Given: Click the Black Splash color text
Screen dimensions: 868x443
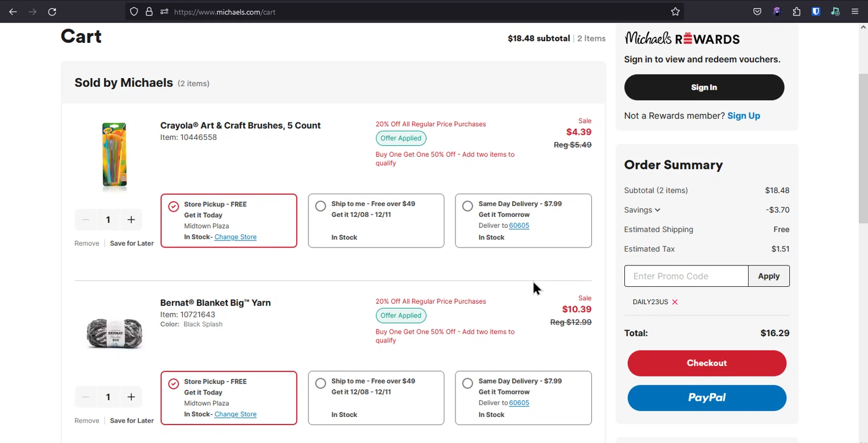Looking at the screenshot, I should pyautogui.click(x=203, y=324).
